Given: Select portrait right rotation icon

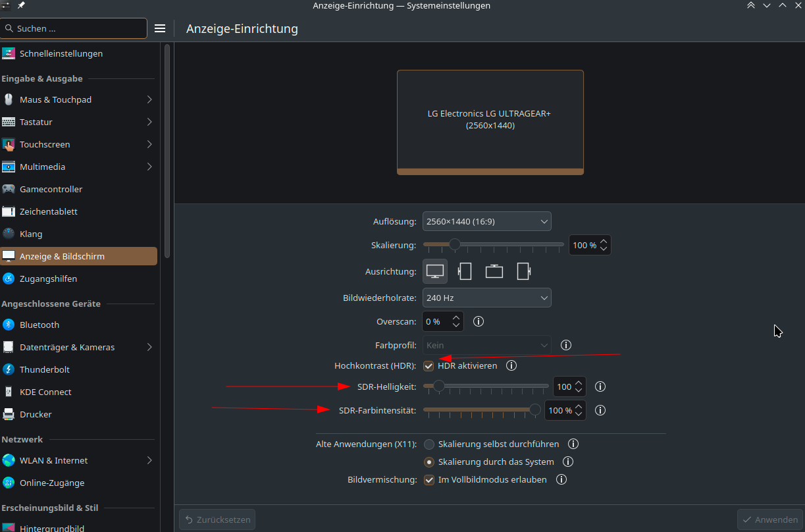Looking at the screenshot, I should point(523,271).
